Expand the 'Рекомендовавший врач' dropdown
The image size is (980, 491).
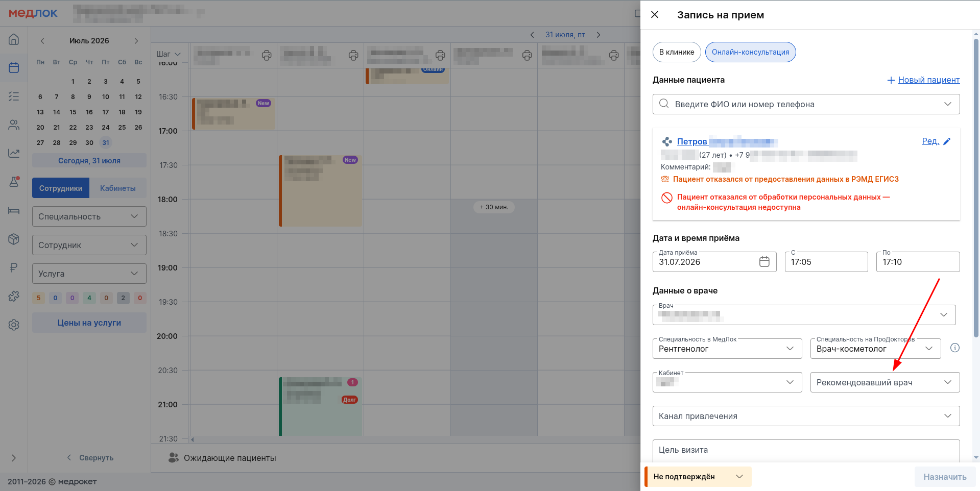[885, 382]
